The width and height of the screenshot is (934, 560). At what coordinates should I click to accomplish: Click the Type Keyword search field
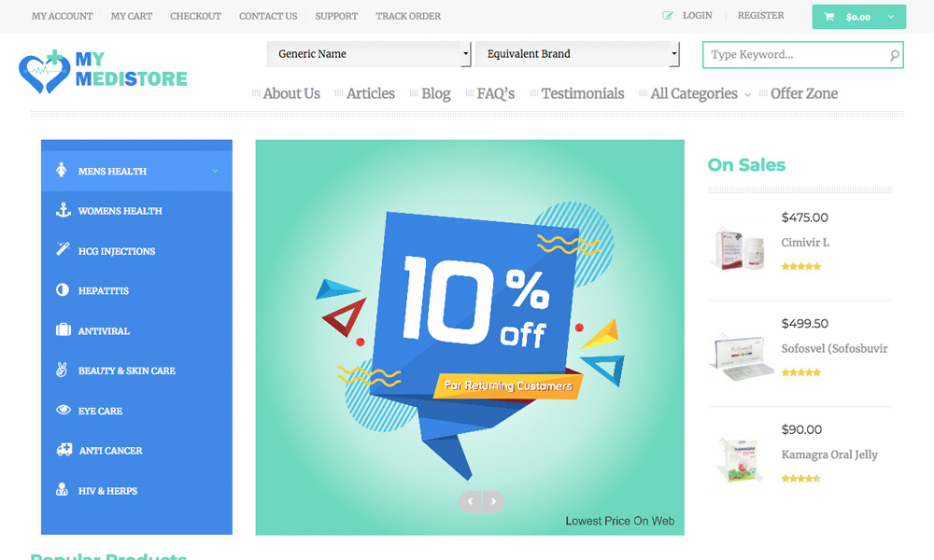click(x=796, y=55)
